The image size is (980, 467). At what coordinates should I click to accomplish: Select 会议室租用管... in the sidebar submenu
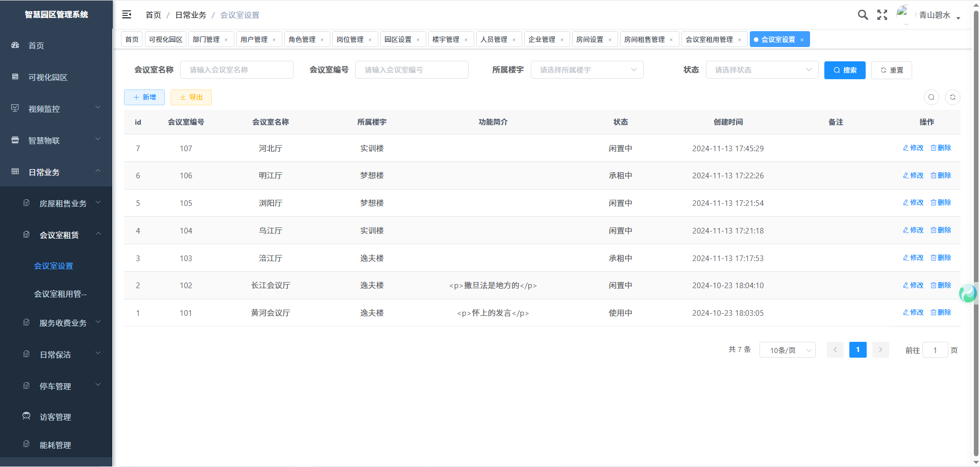click(x=60, y=294)
